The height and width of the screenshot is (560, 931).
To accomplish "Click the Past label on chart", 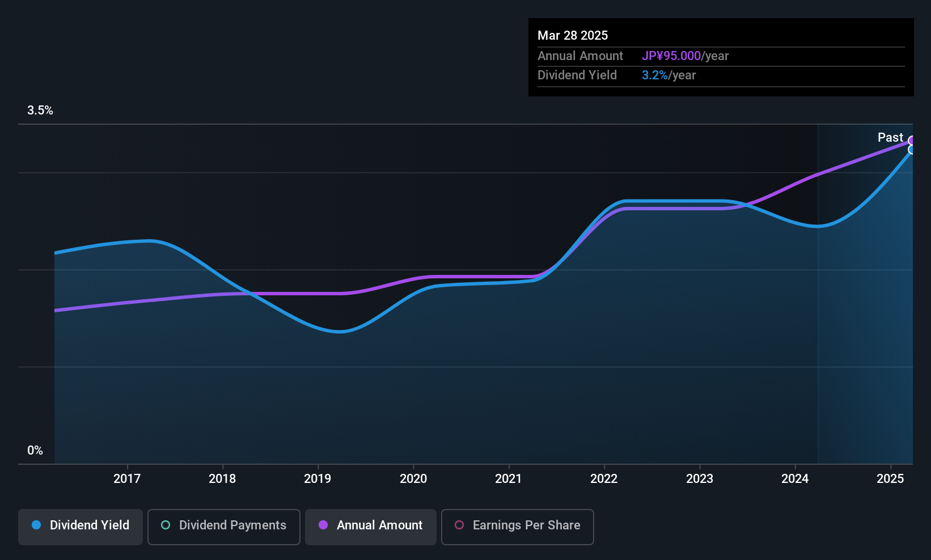I will 890,138.
